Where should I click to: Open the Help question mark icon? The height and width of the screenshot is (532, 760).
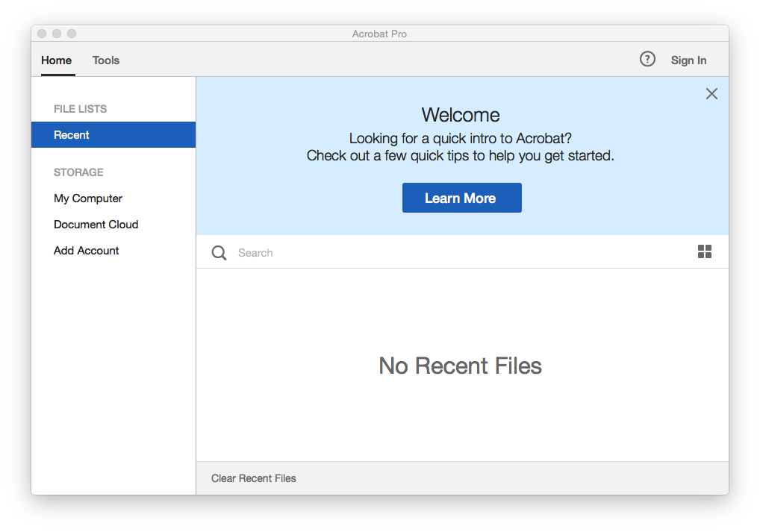pyautogui.click(x=647, y=59)
